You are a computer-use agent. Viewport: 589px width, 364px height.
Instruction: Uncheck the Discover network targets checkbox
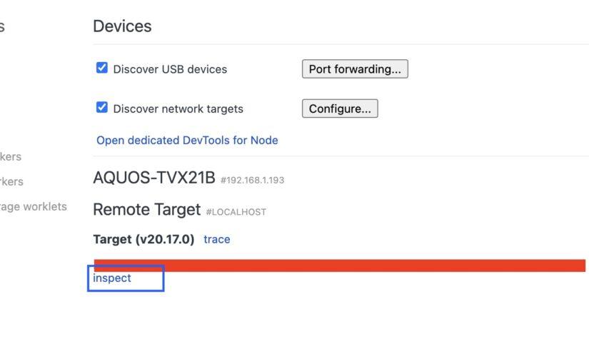pyautogui.click(x=102, y=108)
